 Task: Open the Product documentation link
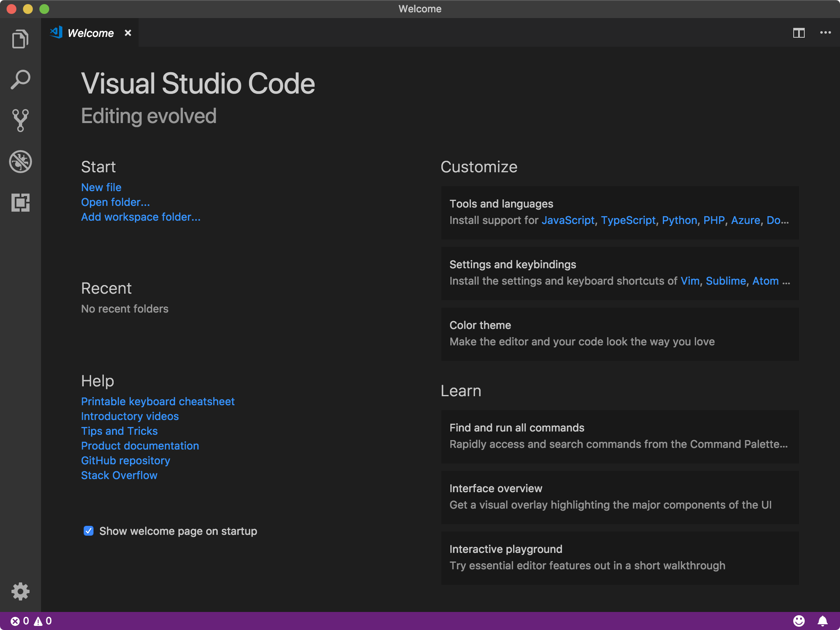140,446
